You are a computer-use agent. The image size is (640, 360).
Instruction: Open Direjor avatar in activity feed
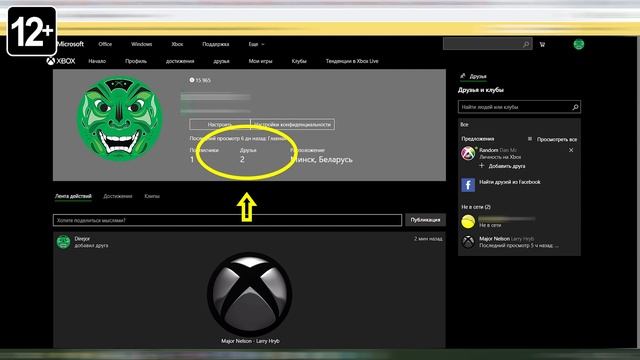(63, 242)
